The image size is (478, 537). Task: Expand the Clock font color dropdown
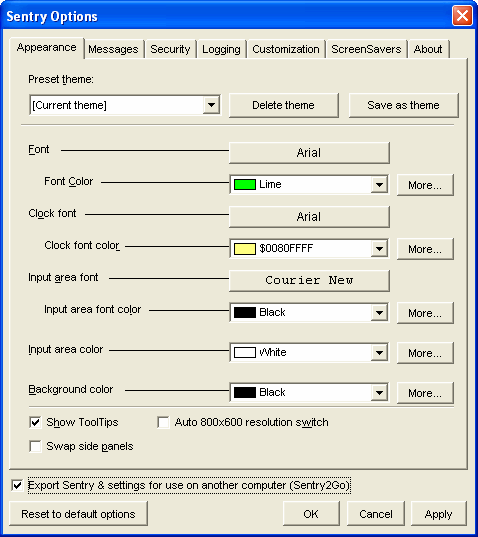(x=379, y=249)
